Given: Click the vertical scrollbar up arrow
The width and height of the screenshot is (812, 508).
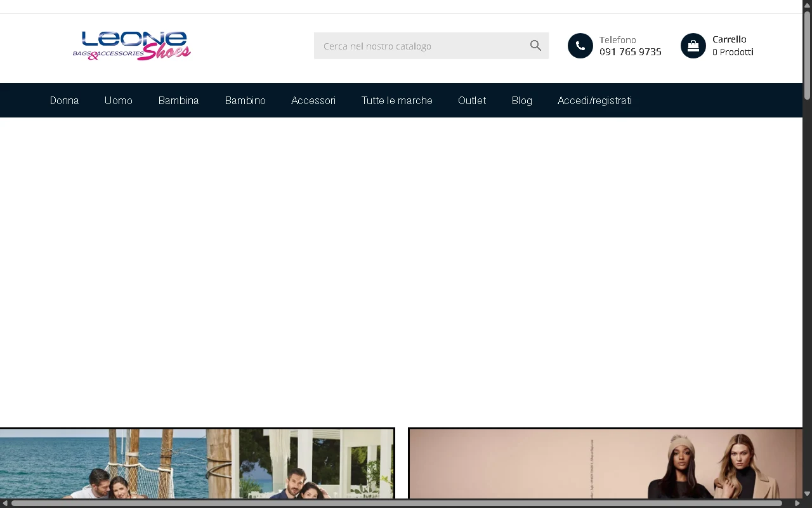Looking at the screenshot, I should [808, 5].
